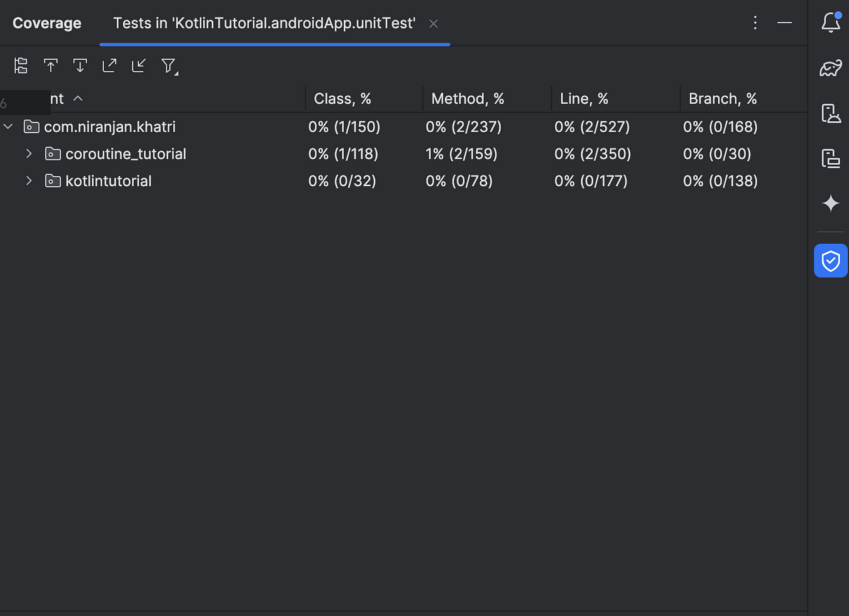Open the Device Manager panel
This screenshot has height=616, width=849.
830,114
